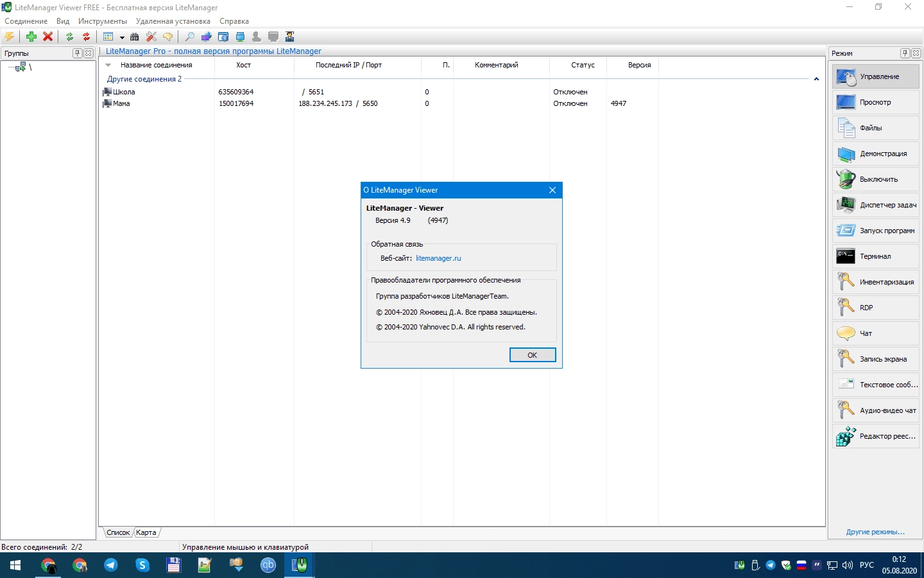Select Аудио-видео чат mode
Viewport: 924px width, 578px height.
[x=876, y=410]
